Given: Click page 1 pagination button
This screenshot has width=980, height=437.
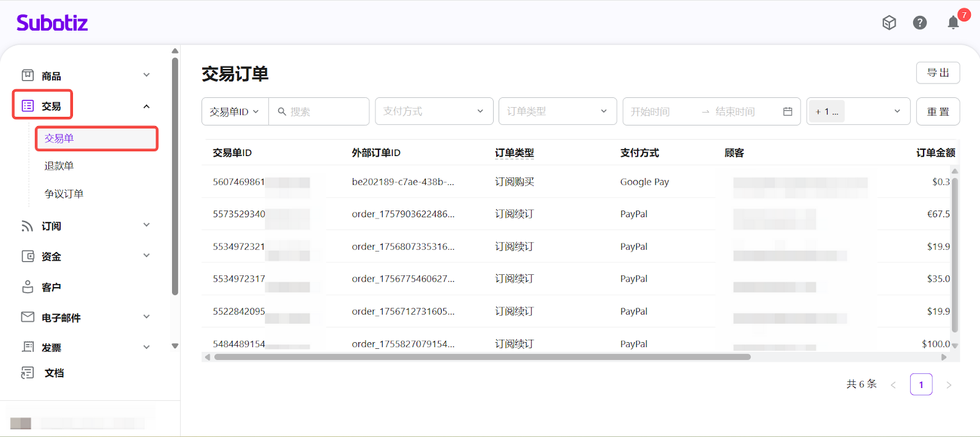Looking at the screenshot, I should (921, 384).
